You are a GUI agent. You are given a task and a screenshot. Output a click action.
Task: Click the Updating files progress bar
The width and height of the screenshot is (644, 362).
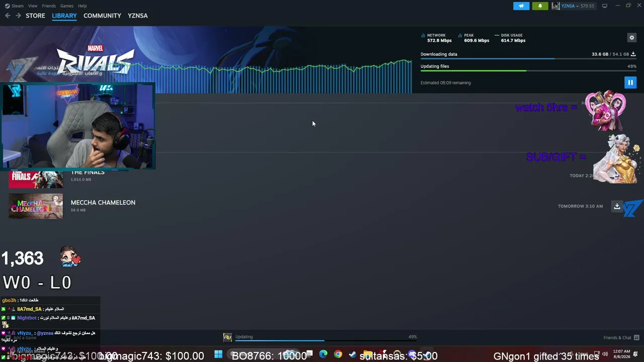point(528,71)
